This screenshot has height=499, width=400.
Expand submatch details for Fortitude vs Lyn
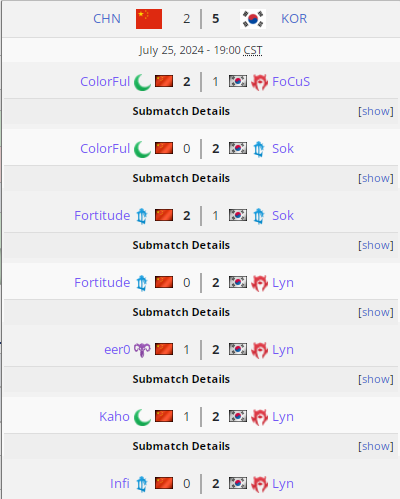click(376, 312)
